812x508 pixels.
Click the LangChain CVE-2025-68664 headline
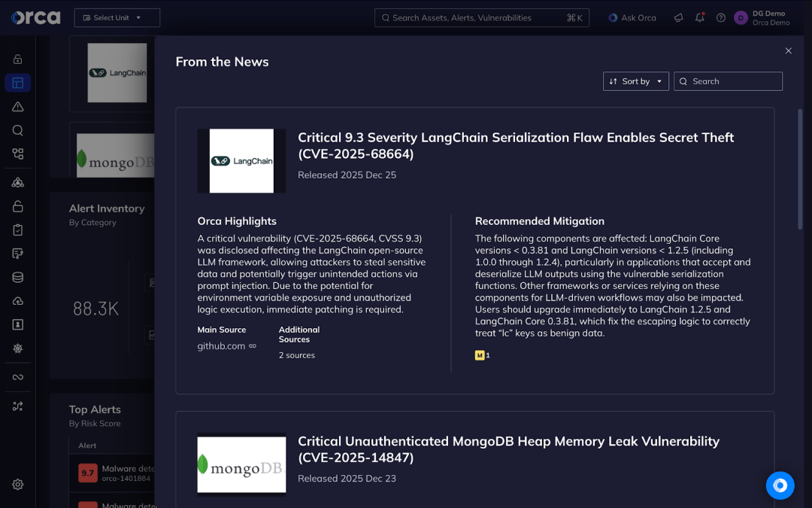[516, 145]
